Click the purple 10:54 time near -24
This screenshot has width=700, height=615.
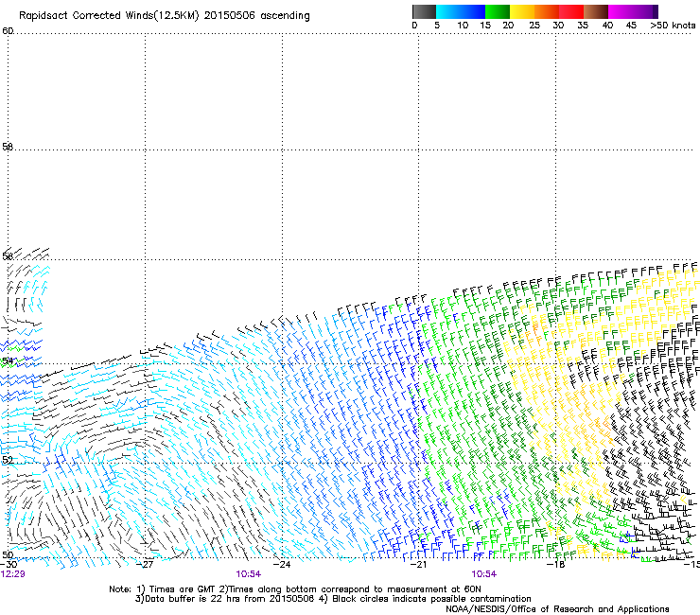(249, 574)
